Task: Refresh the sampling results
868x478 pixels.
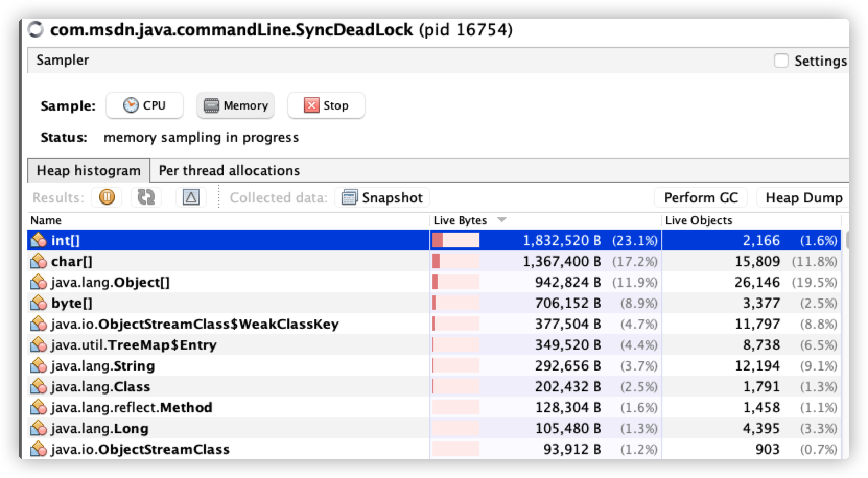Action: (x=146, y=197)
